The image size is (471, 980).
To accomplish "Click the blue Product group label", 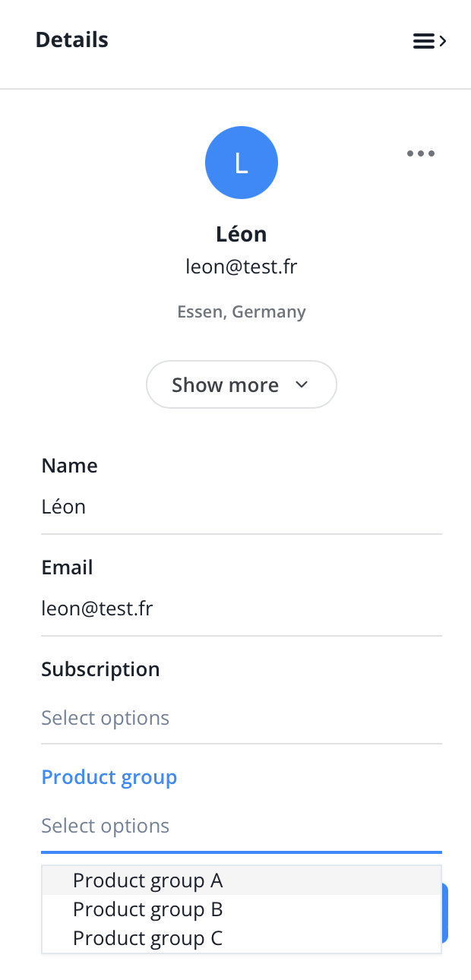I will [x=109, y=777].
